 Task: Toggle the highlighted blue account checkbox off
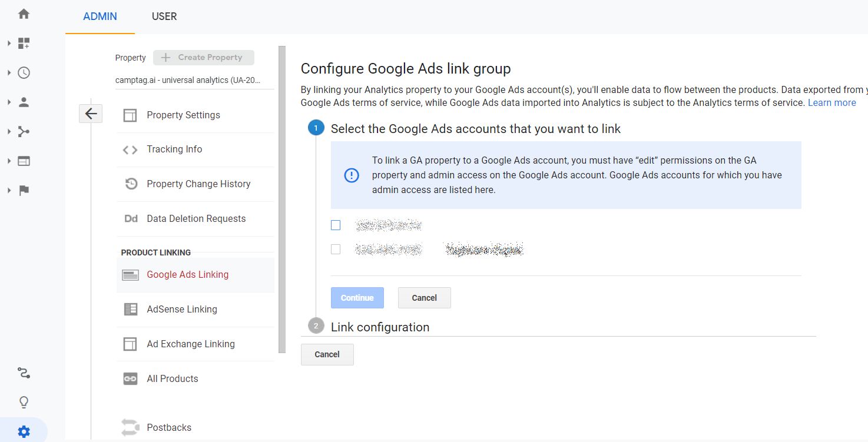point(336,225)
